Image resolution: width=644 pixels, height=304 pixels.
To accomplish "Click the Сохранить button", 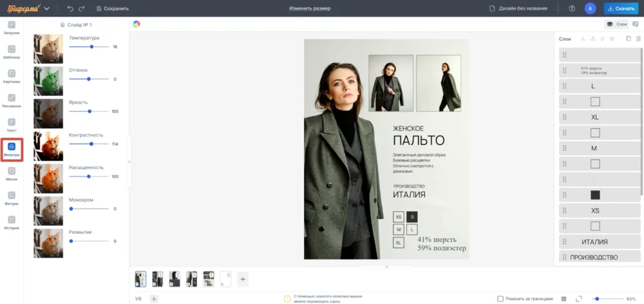I will click(x=112, y=8).
